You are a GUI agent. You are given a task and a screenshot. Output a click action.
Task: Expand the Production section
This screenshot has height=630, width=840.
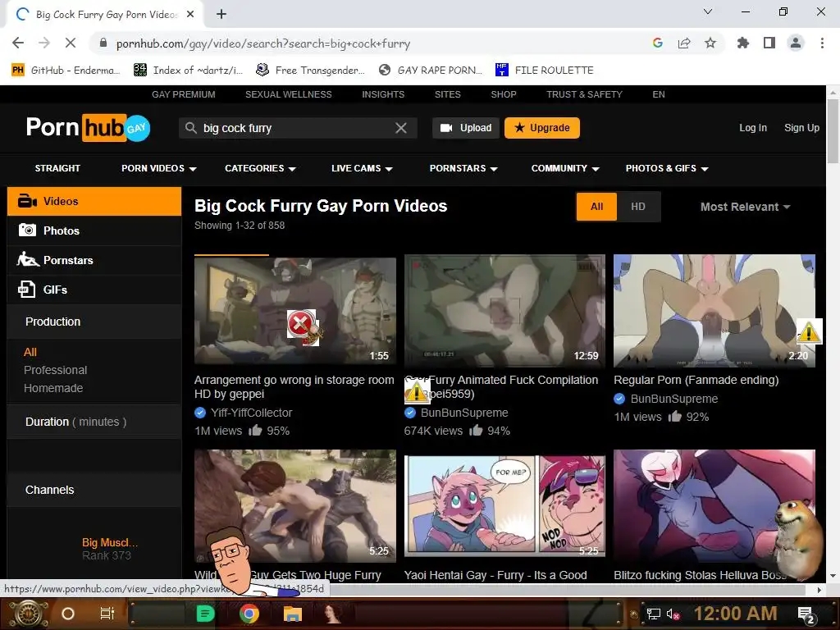pos(94,322)
